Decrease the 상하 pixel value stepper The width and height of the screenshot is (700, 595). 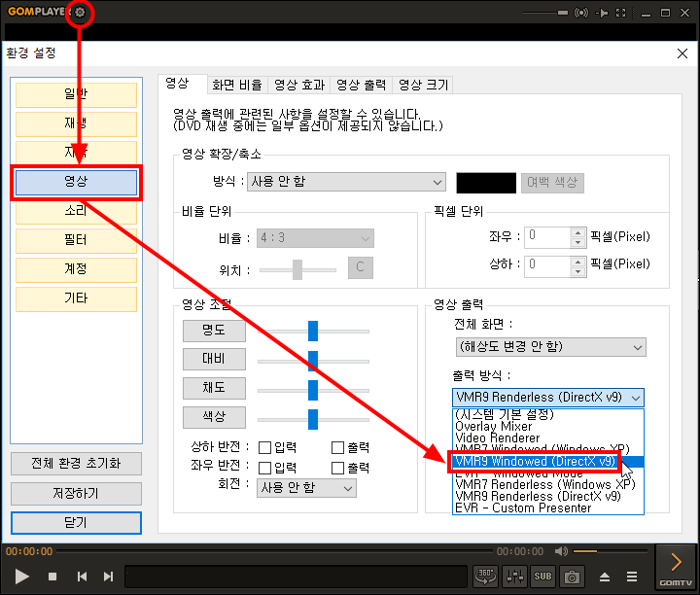[578, 271]
